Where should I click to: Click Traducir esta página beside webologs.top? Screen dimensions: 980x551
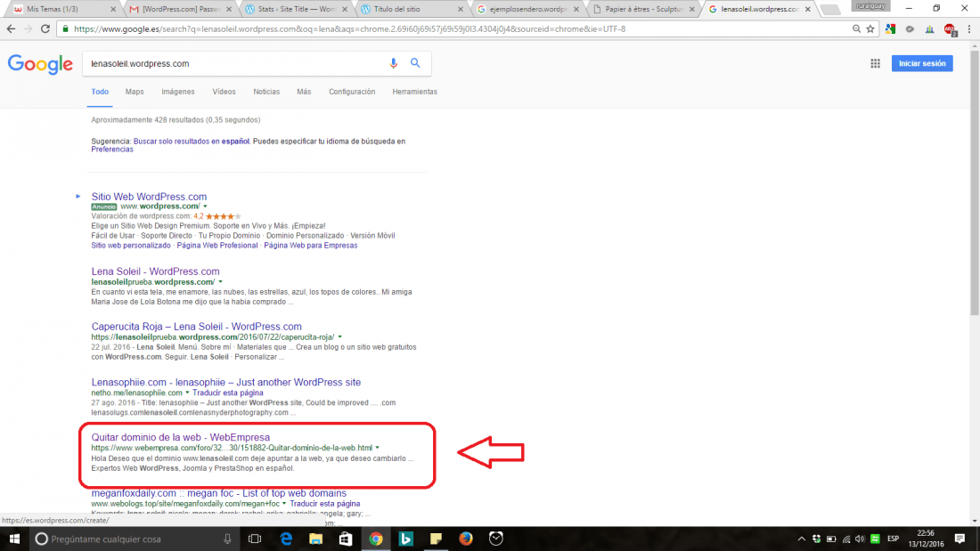325,504
